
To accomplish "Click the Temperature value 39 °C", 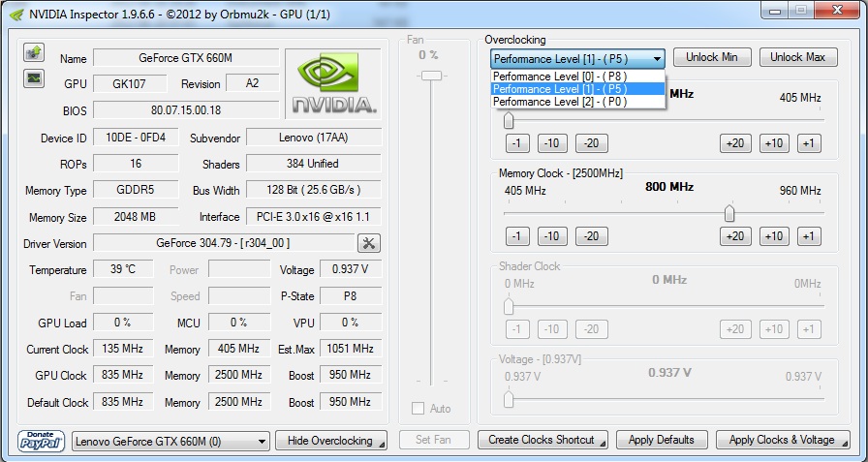I will [123, 269].
